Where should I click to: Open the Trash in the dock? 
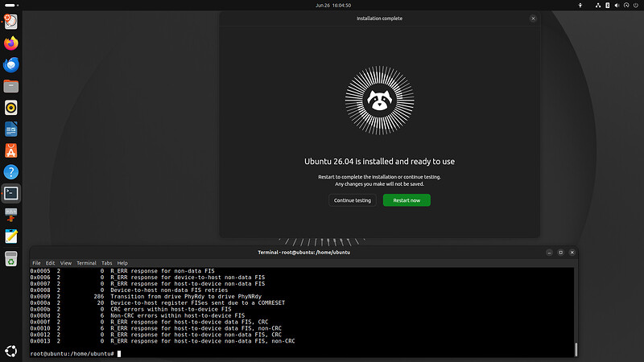(10, 259)
